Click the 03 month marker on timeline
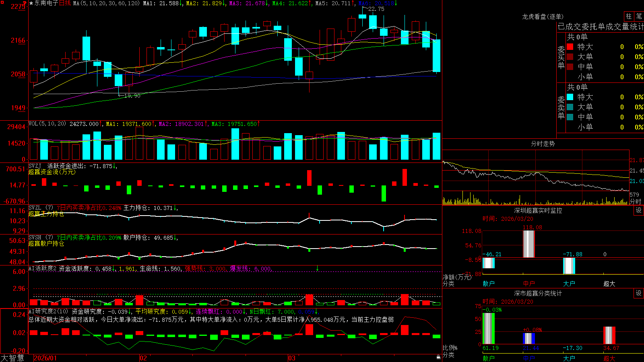 tap(292, 358)
